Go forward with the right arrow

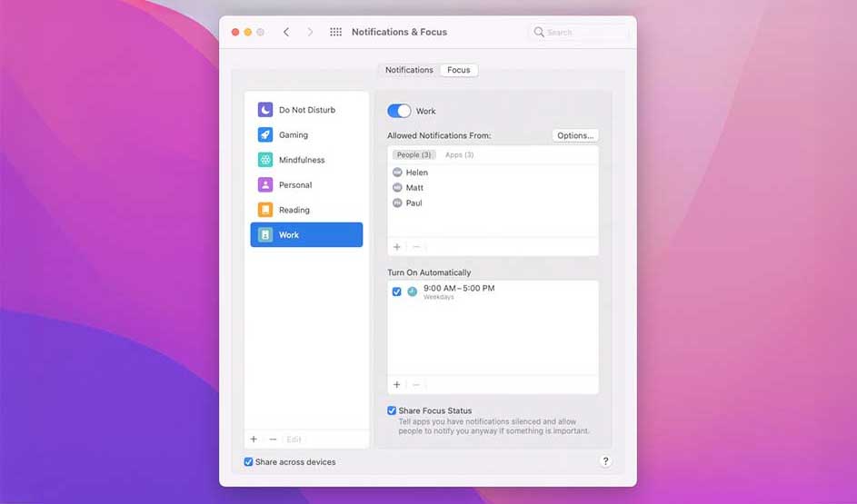point(310,32)
